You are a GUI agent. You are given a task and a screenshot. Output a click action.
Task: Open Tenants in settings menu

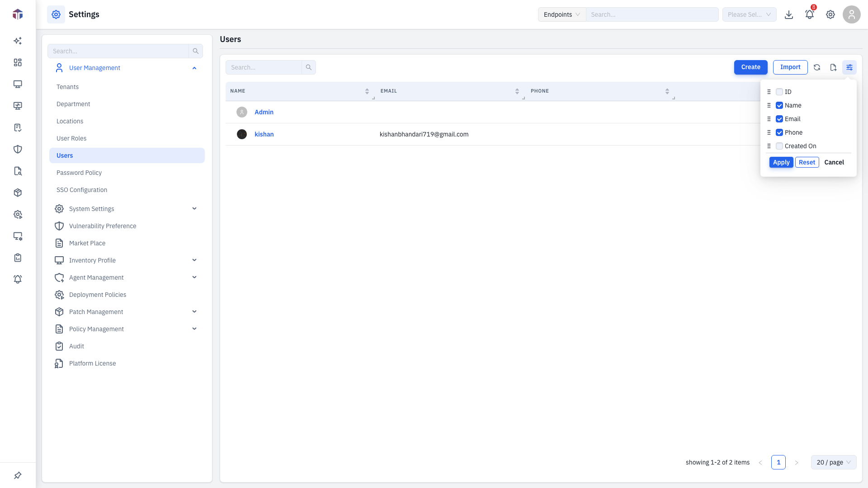click(x=67, y=87)
